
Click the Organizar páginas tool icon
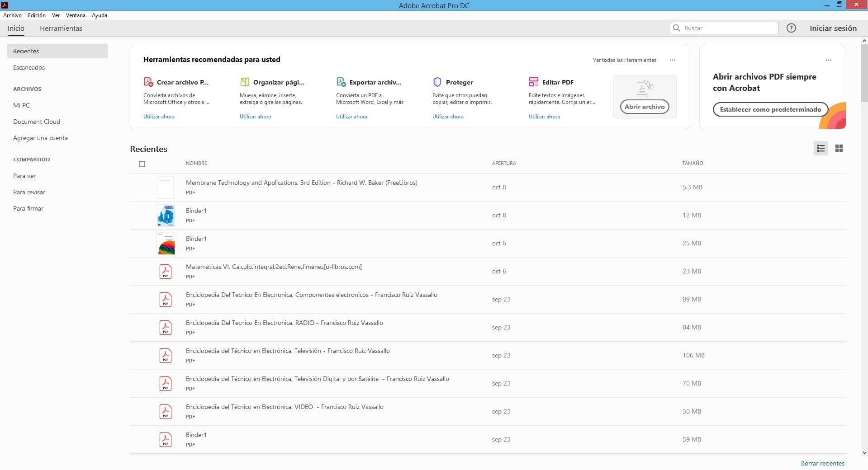coord(245,82)
